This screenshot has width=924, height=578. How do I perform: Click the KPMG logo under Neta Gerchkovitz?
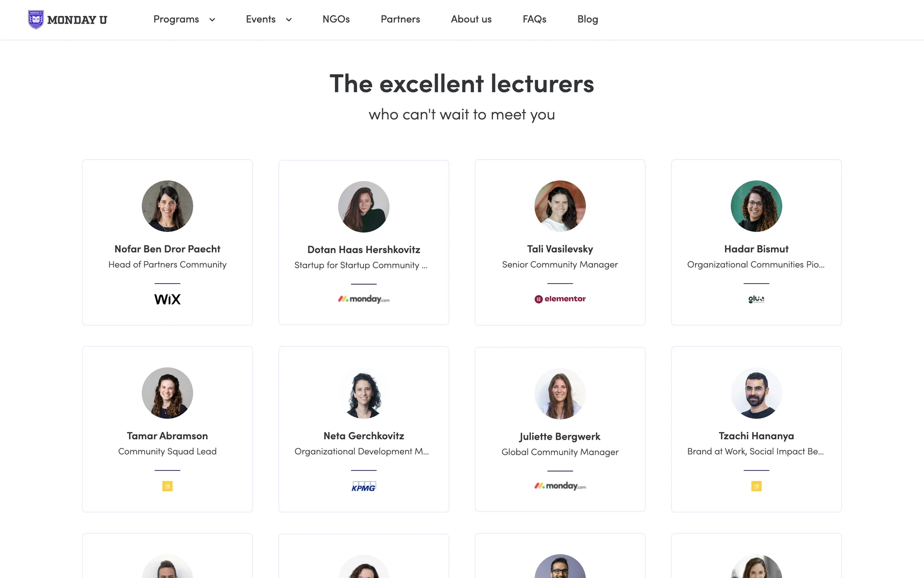364,486
